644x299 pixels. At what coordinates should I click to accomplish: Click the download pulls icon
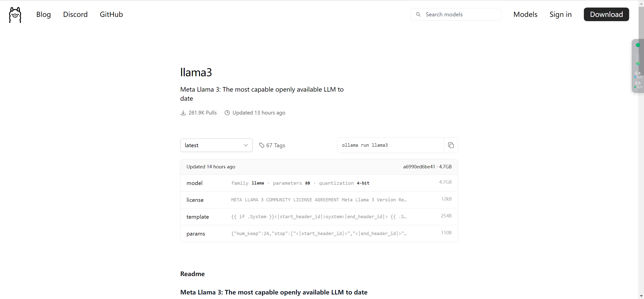click(x=183, y=113)
